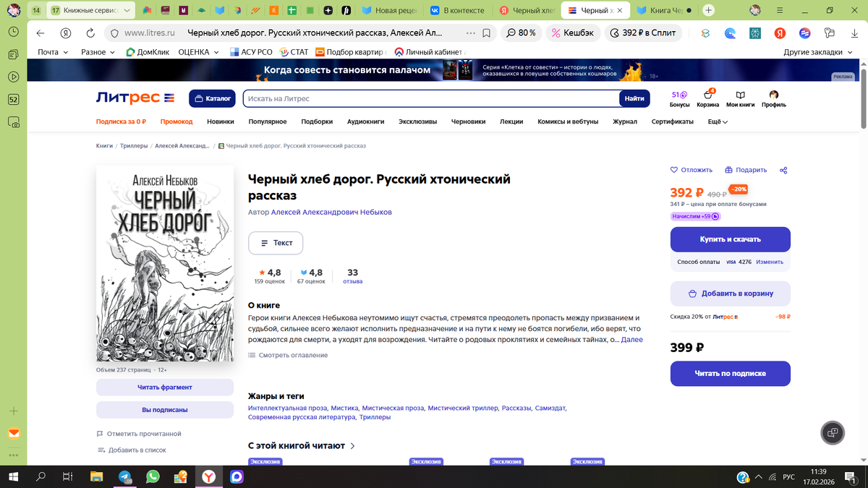
Task: Click Вы подписаны to change subscription status
Action: (x=164, y=410)
